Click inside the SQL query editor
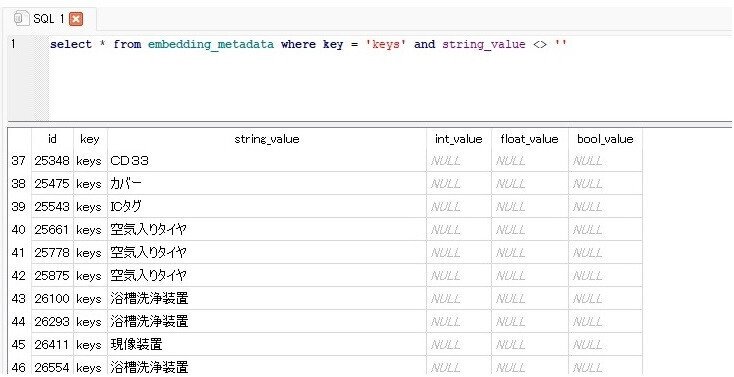The width and height of the screenshot is (734, 377). coord(390,78)
